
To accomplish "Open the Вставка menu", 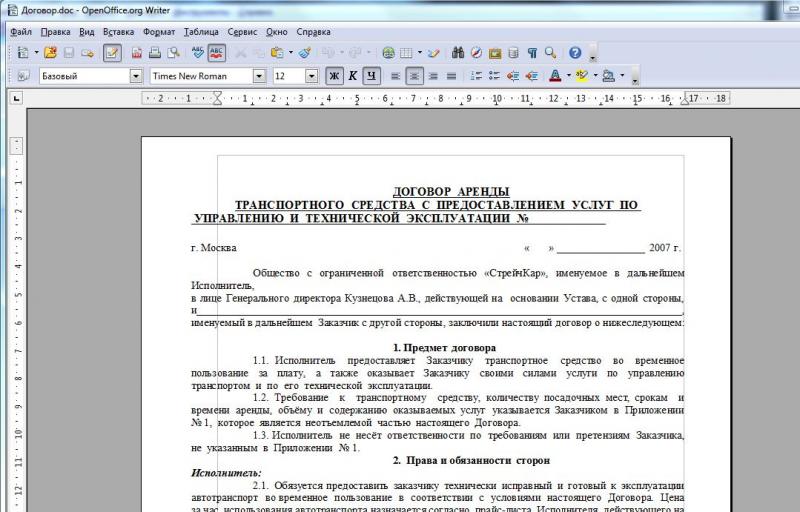I will click(118, 32).
